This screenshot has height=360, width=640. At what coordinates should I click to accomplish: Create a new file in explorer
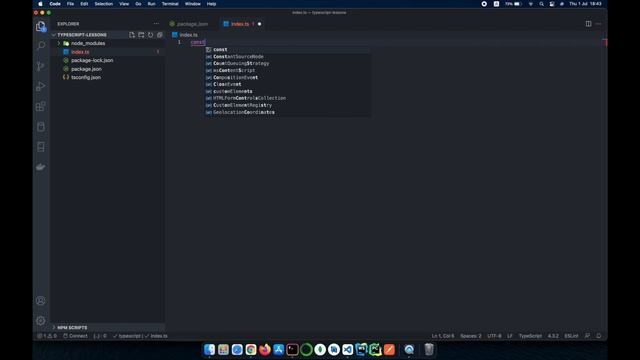click(132, 35)
